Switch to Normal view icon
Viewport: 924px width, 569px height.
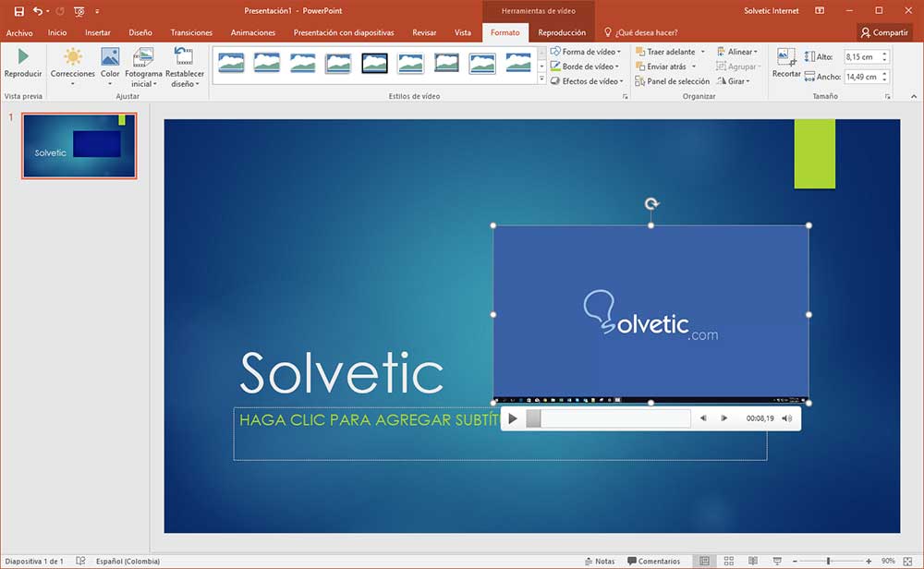[704, 562]
